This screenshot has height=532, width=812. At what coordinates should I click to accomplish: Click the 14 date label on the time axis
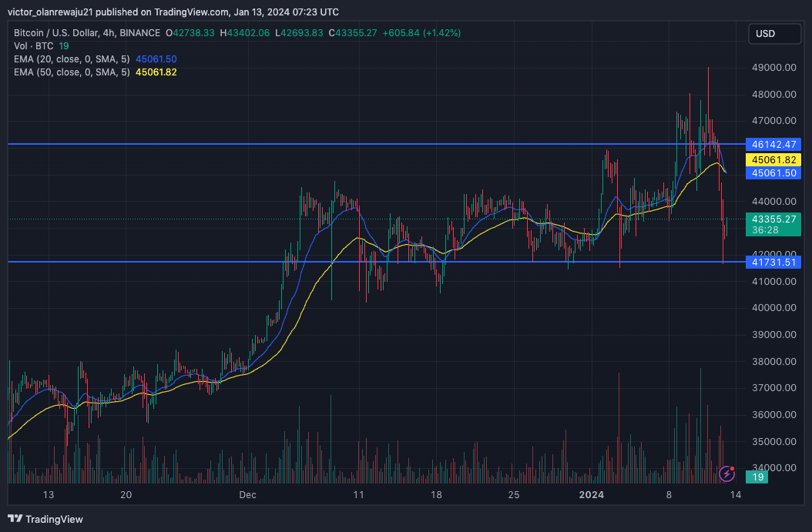(x=736, y=495)
